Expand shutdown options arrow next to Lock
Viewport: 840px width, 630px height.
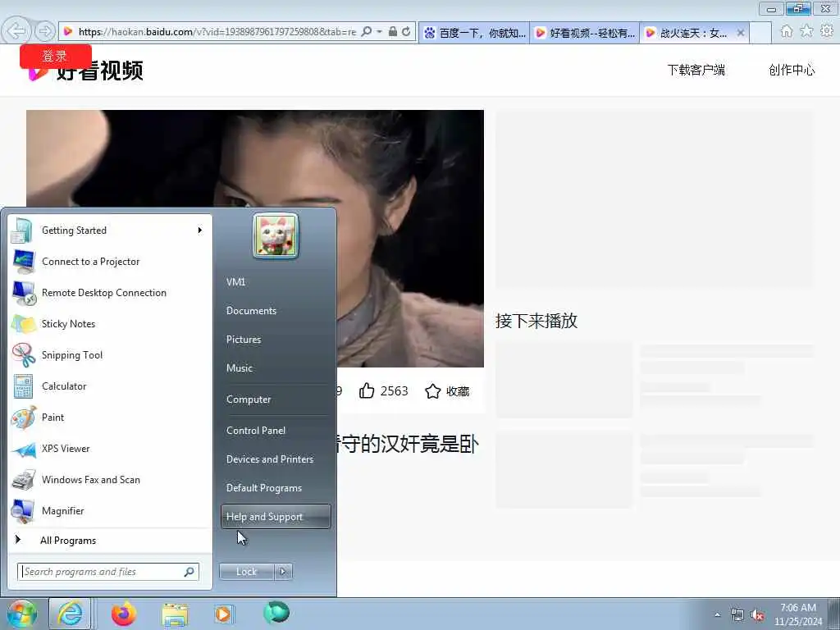click(x=283, y=572)
